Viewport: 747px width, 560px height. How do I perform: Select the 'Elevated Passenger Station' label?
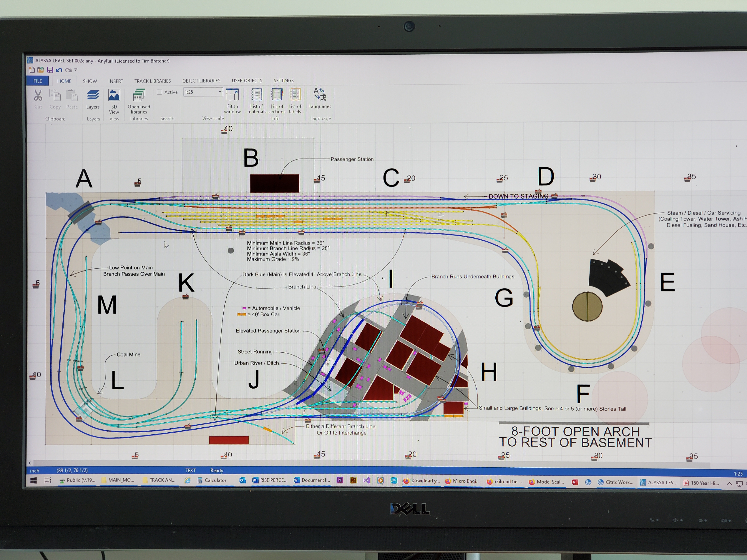(268, 331)
